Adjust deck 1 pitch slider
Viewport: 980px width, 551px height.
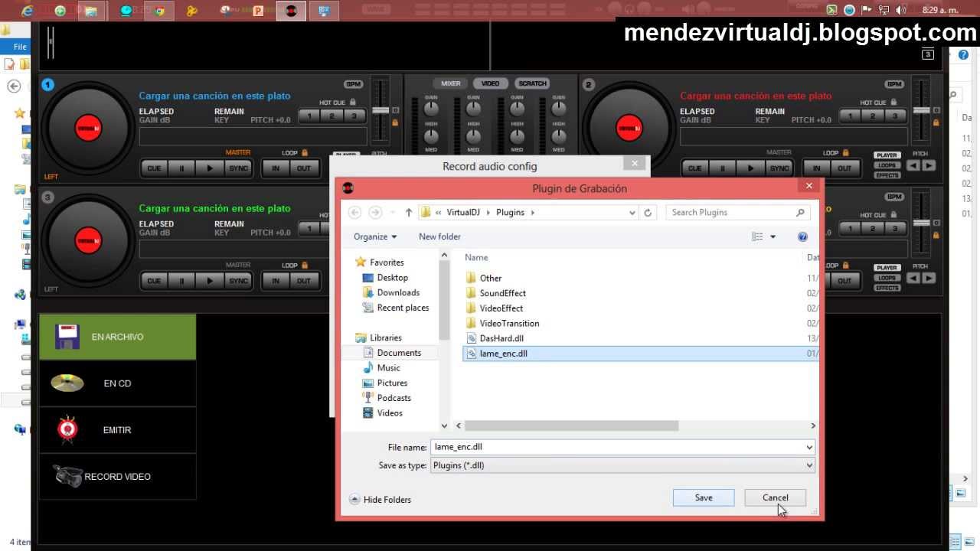pos(380,111)
